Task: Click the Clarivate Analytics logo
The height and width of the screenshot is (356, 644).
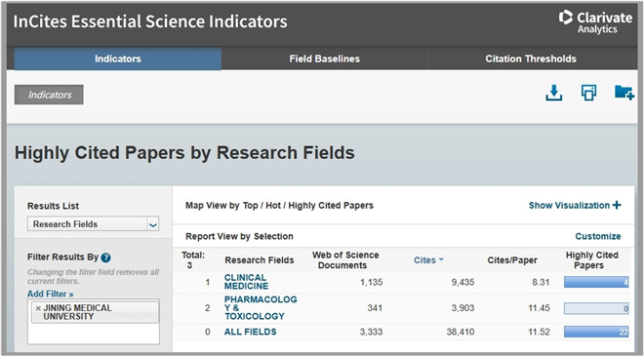Action: point(595,22)
